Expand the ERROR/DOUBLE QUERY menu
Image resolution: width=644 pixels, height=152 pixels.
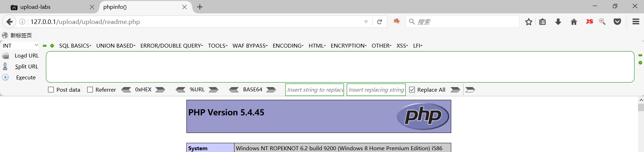point(172,46)
